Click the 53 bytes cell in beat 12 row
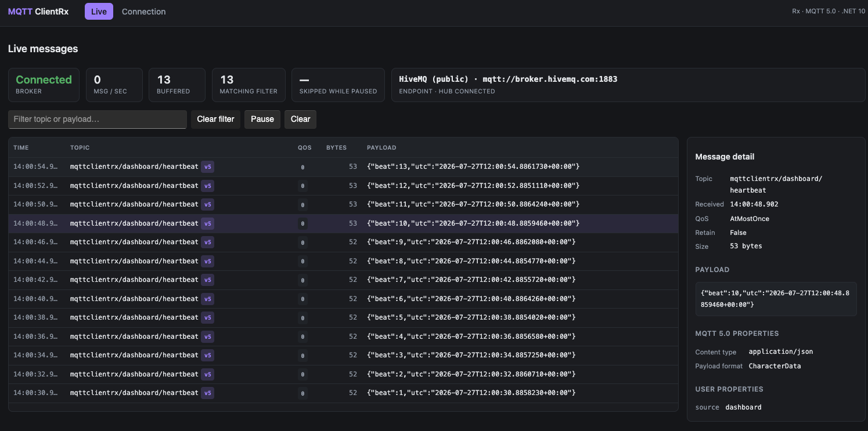The image size is (868, 431). click(x=353, y=186)
